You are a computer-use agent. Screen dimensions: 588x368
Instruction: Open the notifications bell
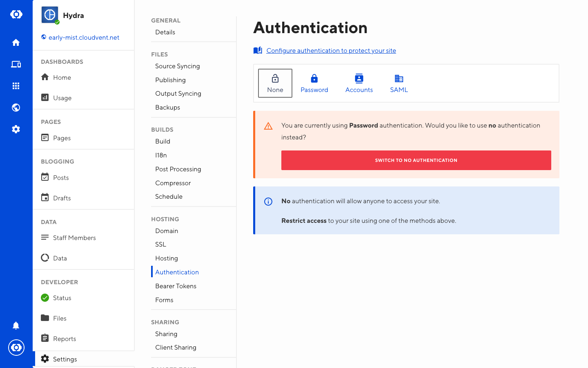point(16,325)
